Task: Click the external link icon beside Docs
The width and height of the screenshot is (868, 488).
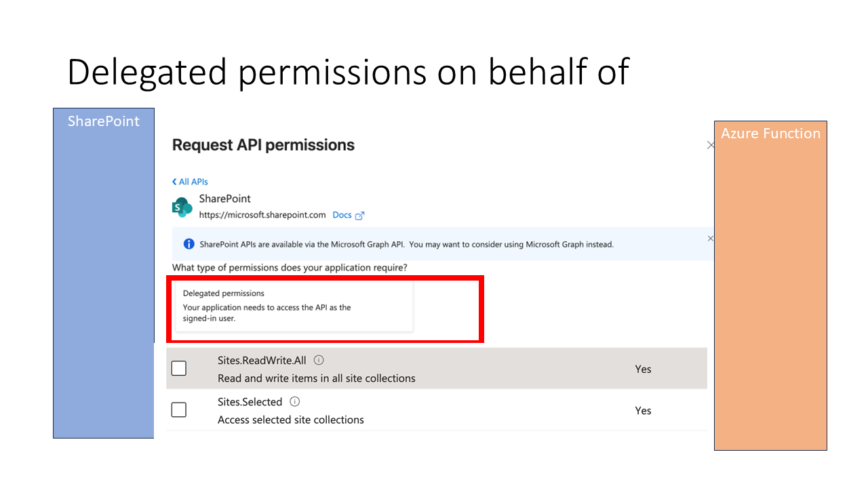Action: pyautogui.click(x=360, y=216)
